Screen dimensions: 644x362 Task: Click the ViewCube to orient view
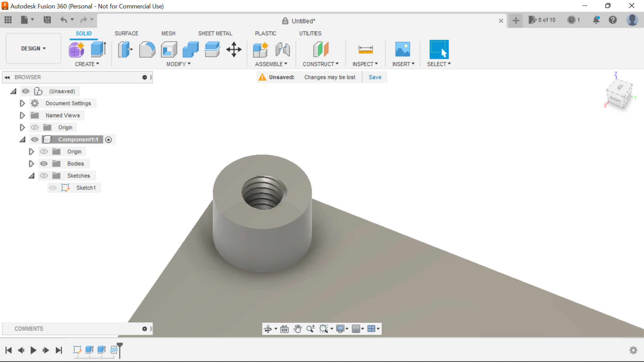(619, 93)
